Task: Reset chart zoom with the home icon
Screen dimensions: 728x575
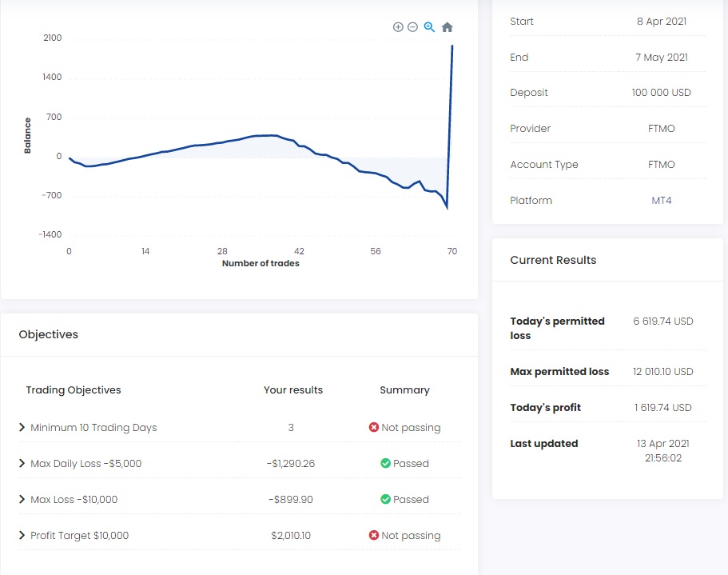Action: coord(448,27)
